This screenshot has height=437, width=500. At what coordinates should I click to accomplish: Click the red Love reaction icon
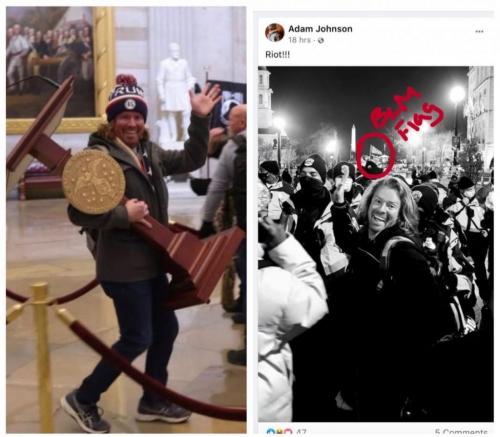288,433
